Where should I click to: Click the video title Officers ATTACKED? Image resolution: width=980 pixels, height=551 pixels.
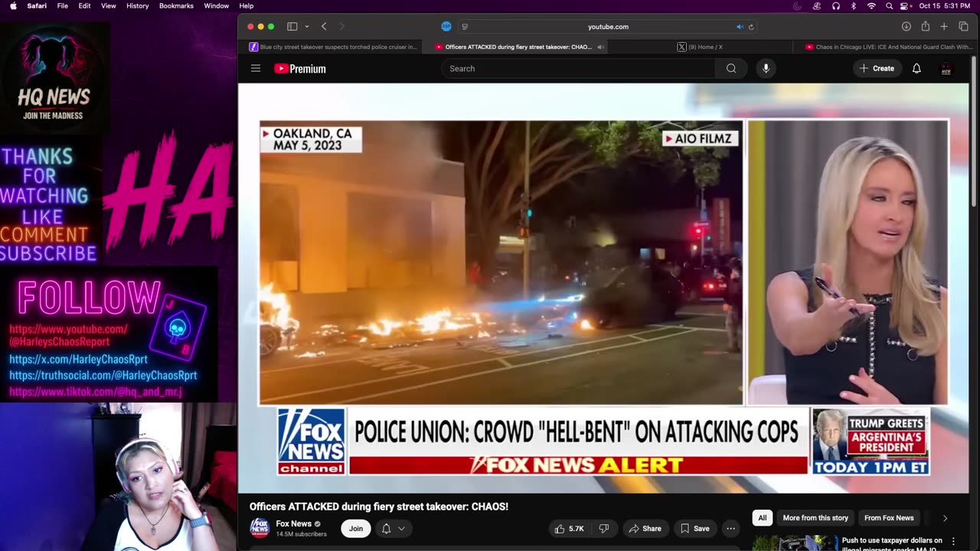click(x=378, y=507)
